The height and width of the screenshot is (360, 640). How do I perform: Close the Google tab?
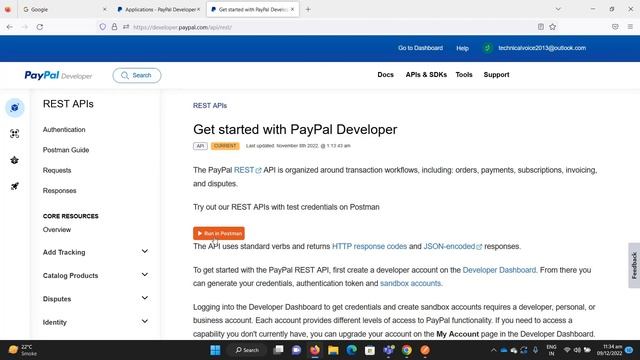105,9
